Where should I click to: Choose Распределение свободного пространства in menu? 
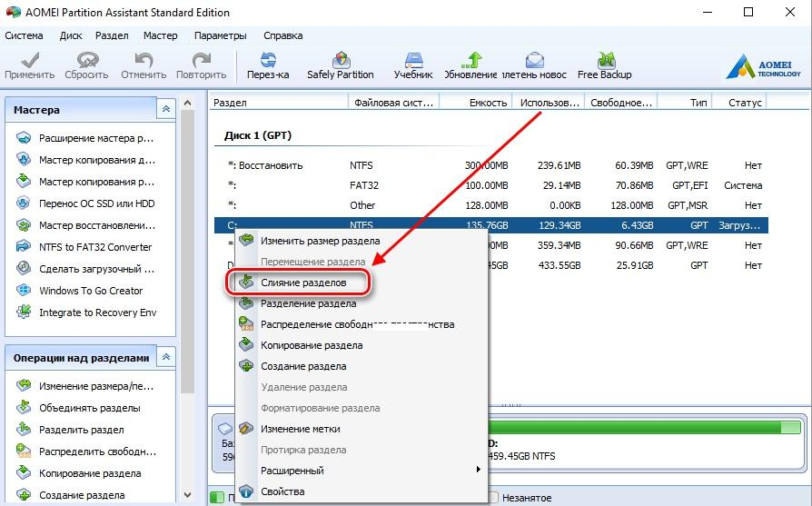(x=361, y=324)
